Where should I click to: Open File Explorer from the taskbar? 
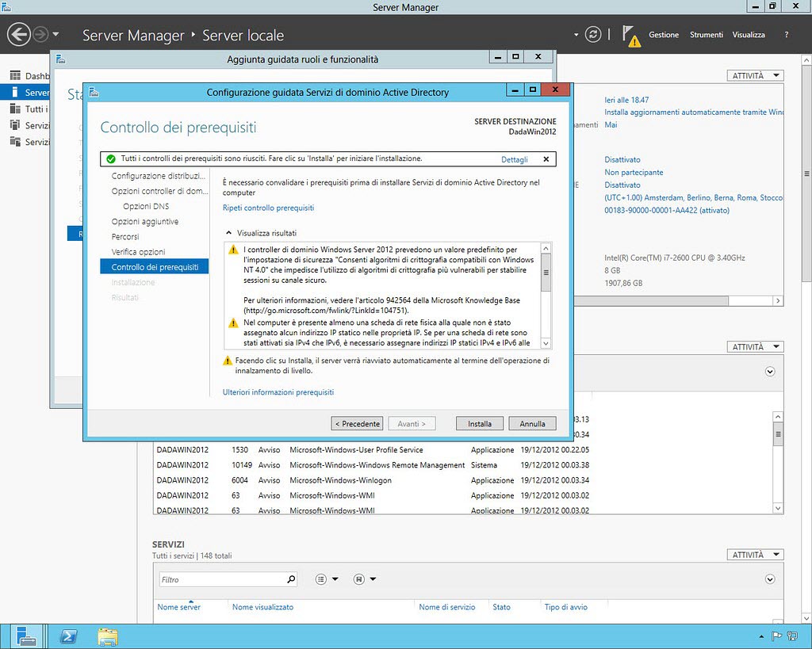[108, 636]
